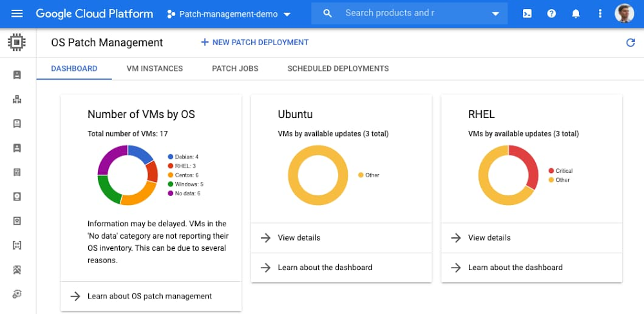
Task: Open the user account avatar
Action: (624, 14)
